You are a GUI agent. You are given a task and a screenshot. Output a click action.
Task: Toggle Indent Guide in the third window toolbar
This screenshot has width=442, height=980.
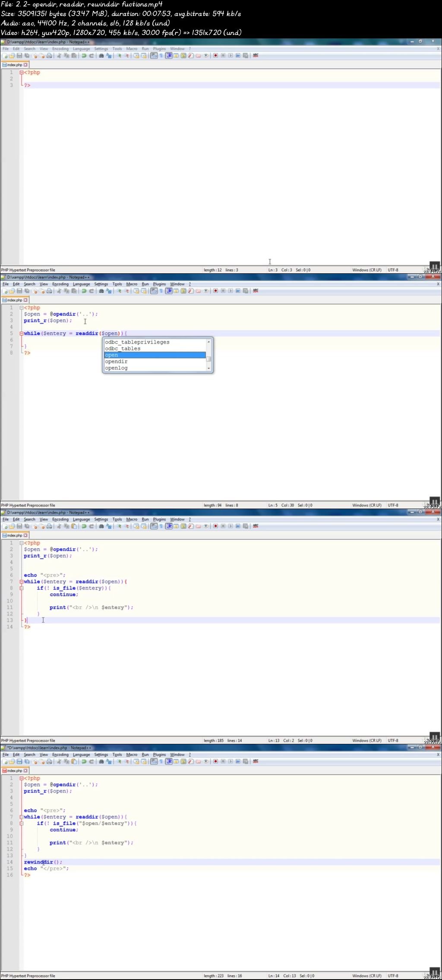(x=169, y=526)
